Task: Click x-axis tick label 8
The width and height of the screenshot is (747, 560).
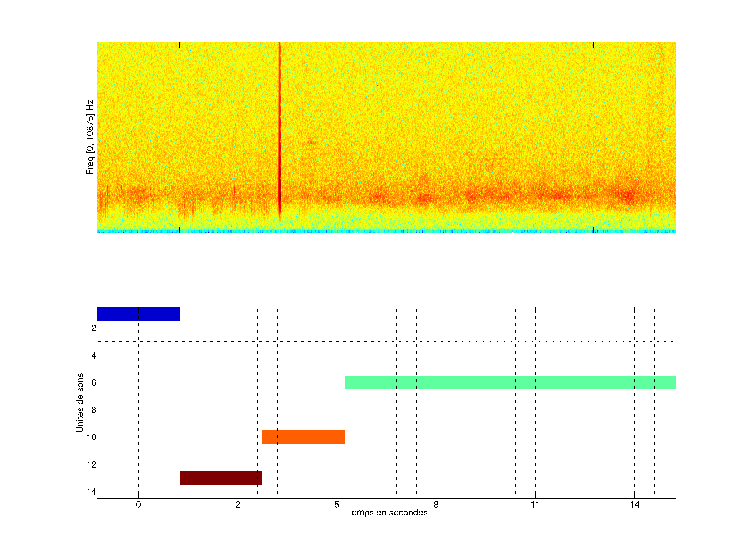Action: point(436,505)
